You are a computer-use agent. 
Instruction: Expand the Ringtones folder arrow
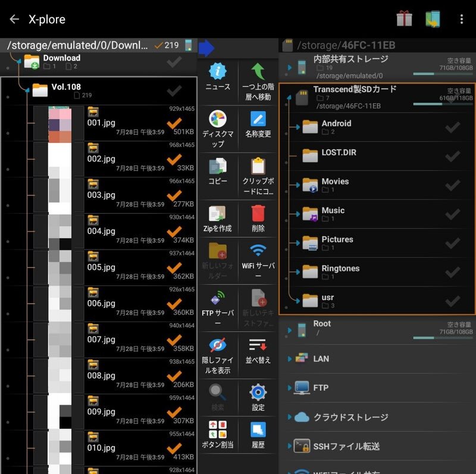[298, 272]
